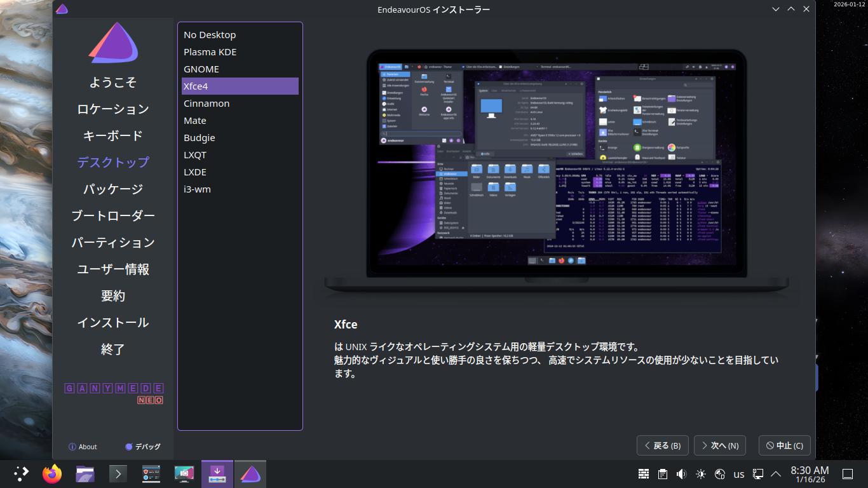
Task: Expand the hidden system tray arrow
Action: pyautogui.click(x=776, y=474)
